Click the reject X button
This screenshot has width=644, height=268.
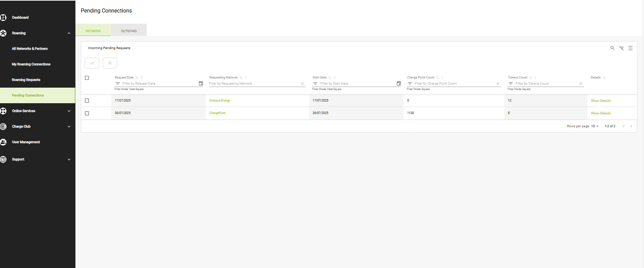tap(110, 63)
